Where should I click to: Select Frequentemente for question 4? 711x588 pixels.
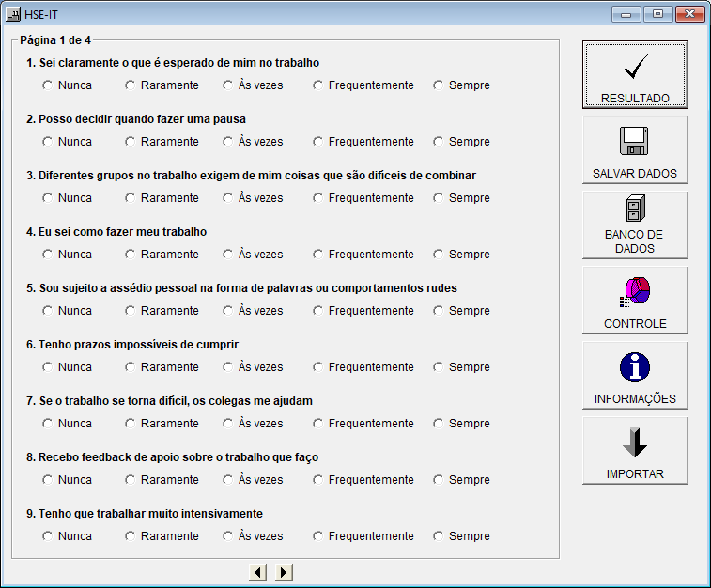click(x=318, y=255)
